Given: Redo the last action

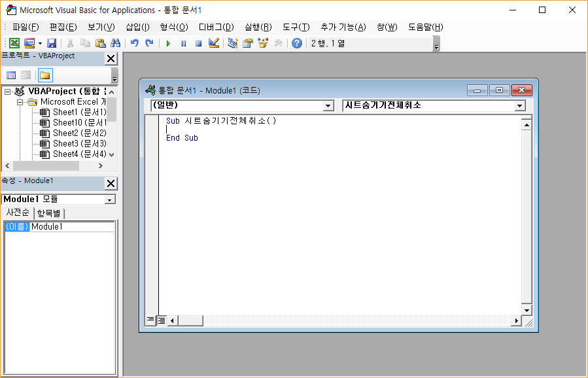Looking at the screenshot, I should [x=149, y=43].
